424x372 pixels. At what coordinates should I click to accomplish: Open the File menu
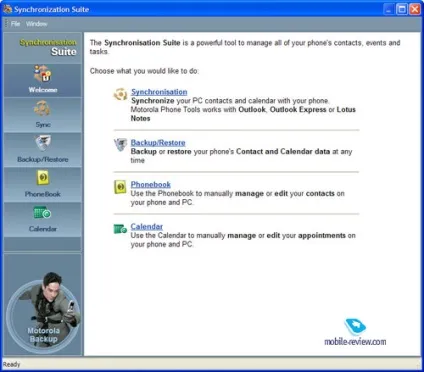(15, 24)
